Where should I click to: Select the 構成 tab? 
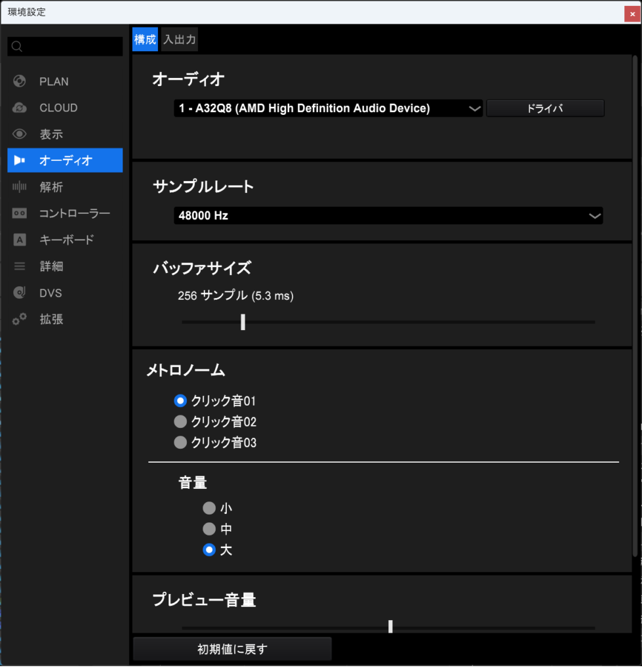coord(145,39)
